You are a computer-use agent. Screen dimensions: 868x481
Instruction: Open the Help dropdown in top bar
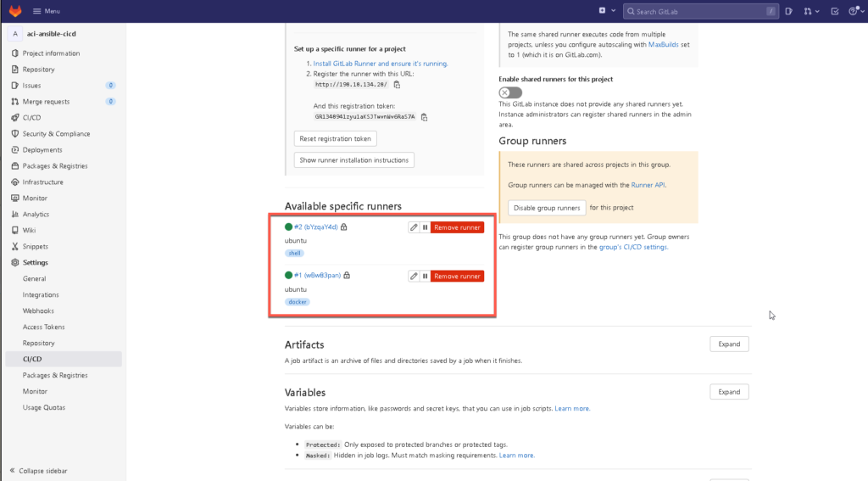click(x=856, y=11)
